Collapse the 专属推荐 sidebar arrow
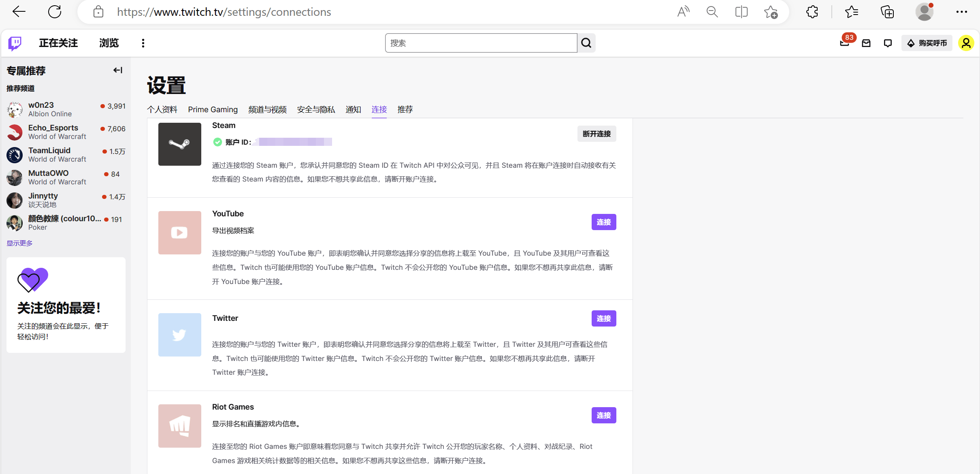Viewport: 980px width, 474px height. pyautogui.click(x=117, y=70)
